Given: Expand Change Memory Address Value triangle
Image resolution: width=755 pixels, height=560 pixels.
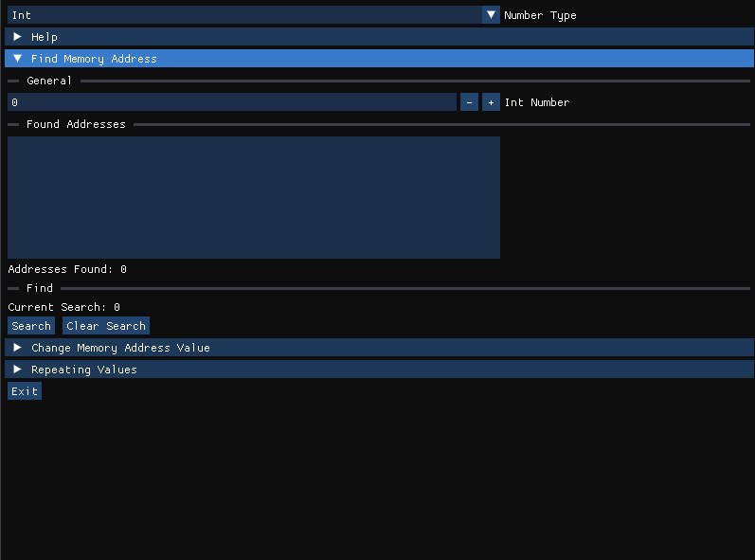Looking at the screenshot, I should point(17,348).
